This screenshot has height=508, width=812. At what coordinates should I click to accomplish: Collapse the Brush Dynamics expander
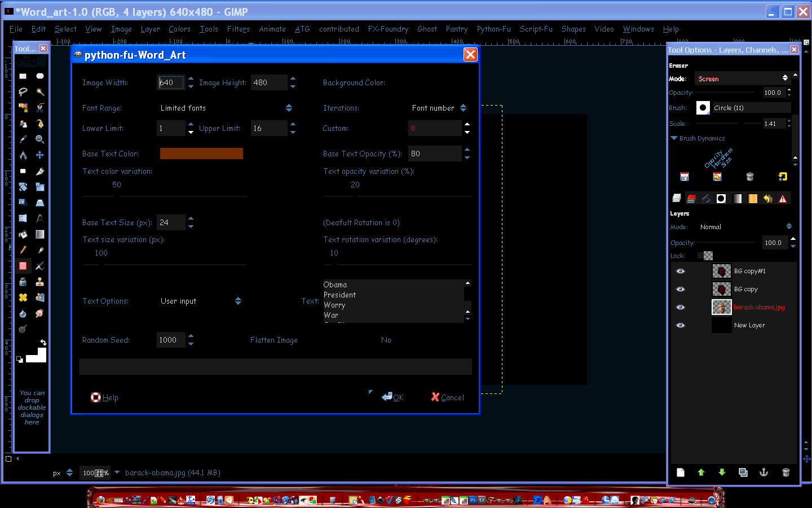pos(674,138)
